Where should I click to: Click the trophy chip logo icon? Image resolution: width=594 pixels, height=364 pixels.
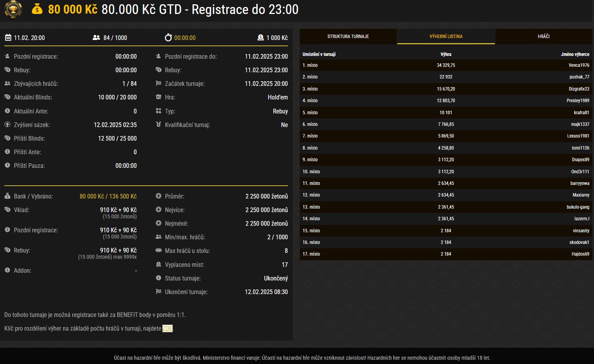pos(13,9)
